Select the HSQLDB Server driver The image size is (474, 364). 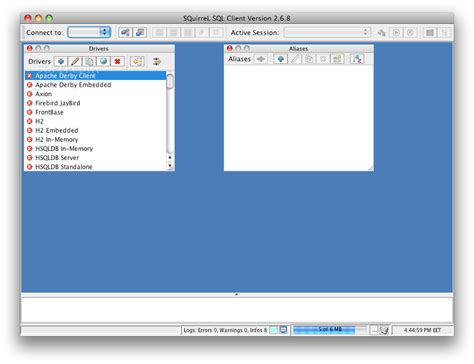coord(95,158)
